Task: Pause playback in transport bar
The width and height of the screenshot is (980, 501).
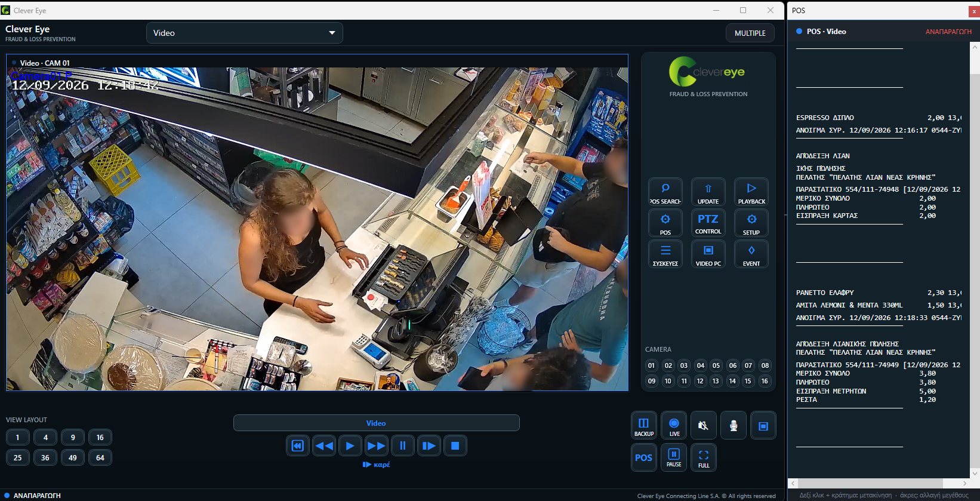Action: tap(403, 445)
